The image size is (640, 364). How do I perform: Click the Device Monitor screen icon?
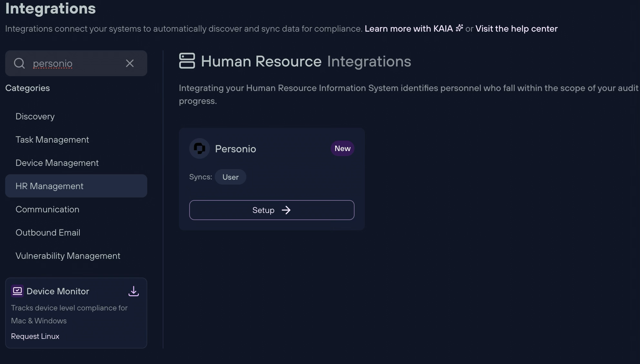(17, 291)
